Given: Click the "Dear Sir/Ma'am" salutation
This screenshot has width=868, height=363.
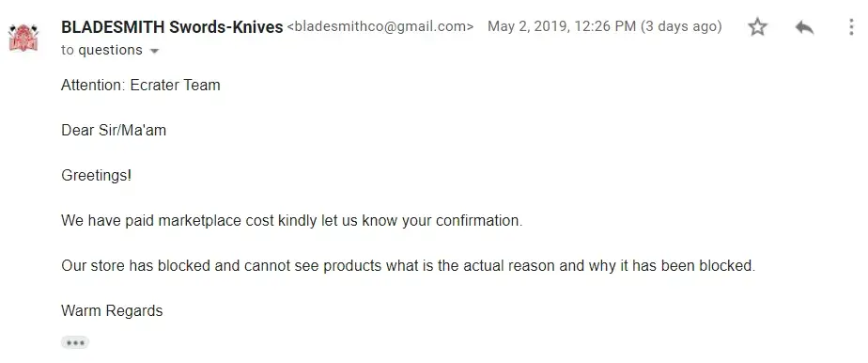Looking at the screenshot, I should point(114,130).
